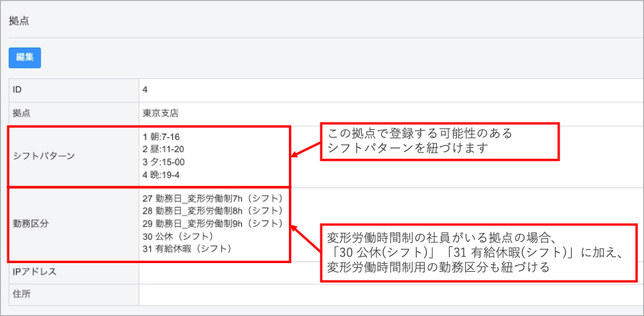The height and width of the screenshot is (316, 644).
Task: Click the blue 編集 button
Action: point(25,58)
